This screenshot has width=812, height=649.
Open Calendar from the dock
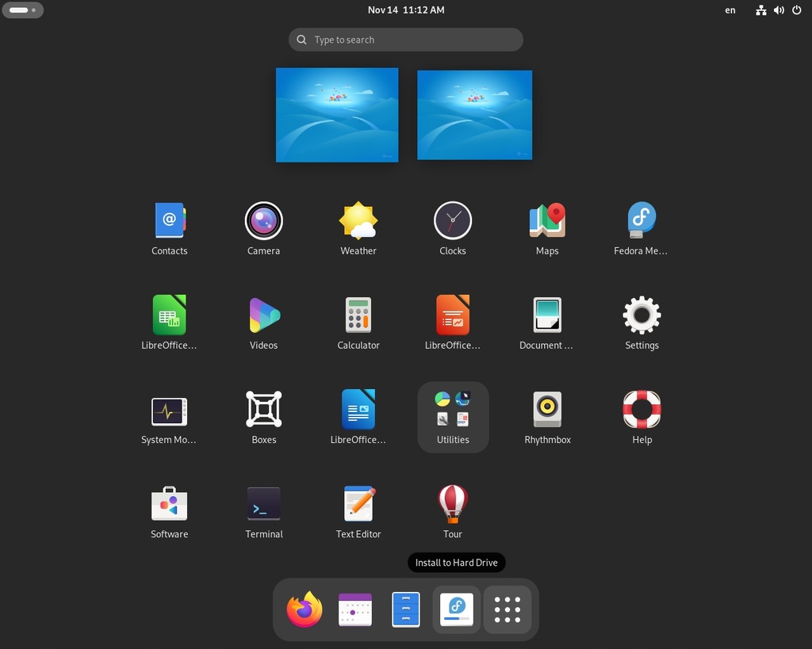pyautogui.click(x=354, y=609)
